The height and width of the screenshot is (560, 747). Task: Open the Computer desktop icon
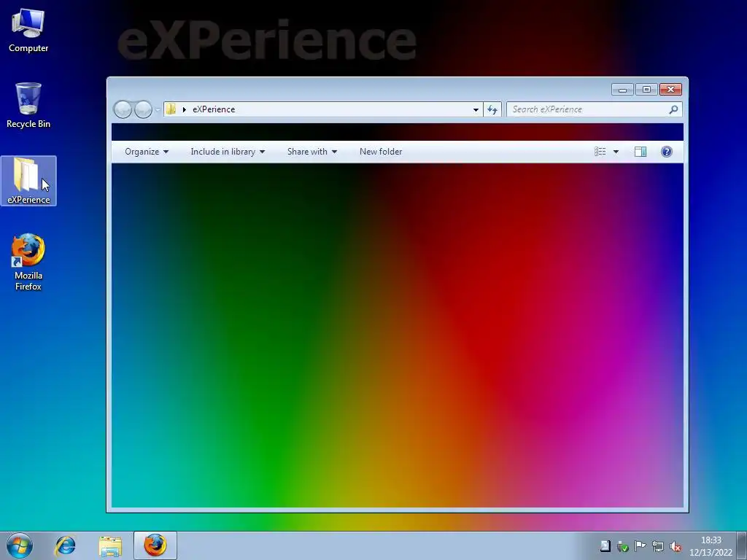point(28,31)
